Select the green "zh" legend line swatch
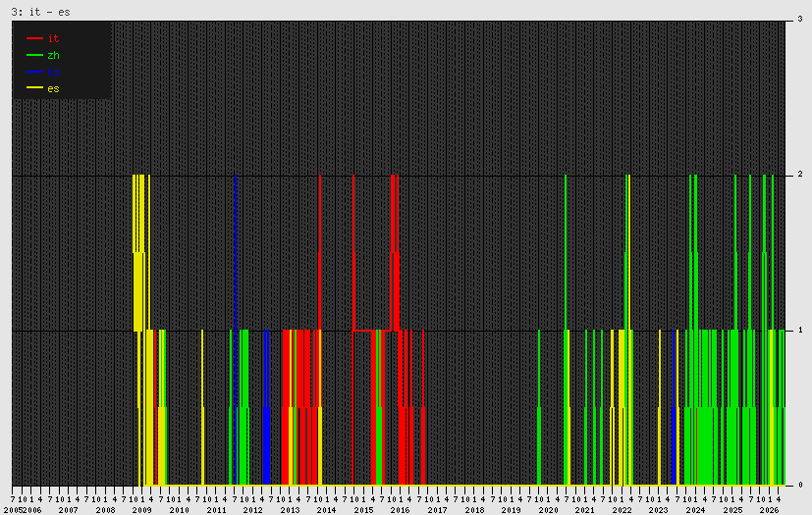The width and height of the screenshot is (812, 515). point(34,55)
